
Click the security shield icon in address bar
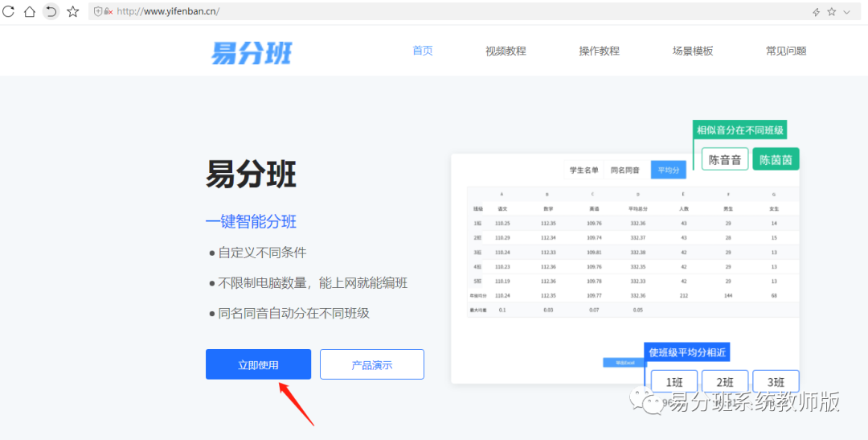[98, 11]
